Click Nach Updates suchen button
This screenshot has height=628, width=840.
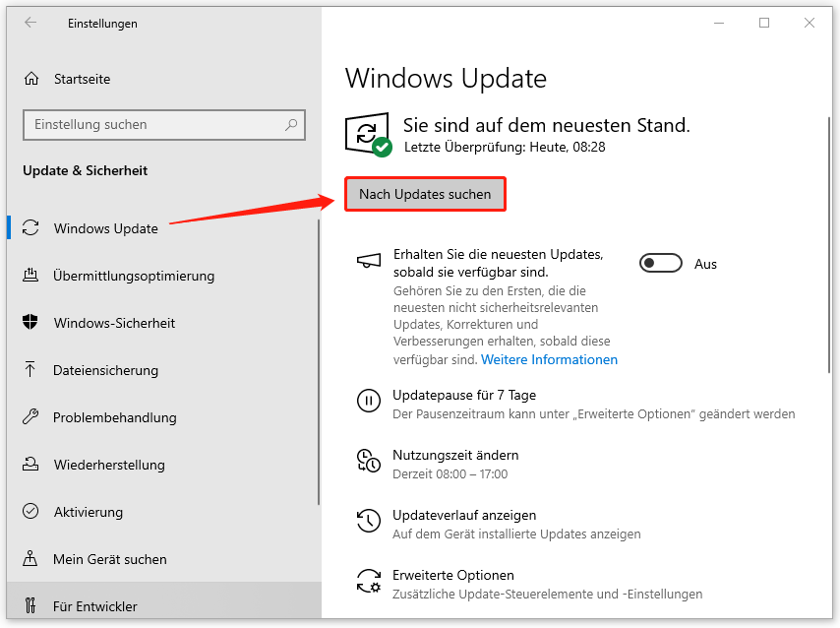click(425, 194)
